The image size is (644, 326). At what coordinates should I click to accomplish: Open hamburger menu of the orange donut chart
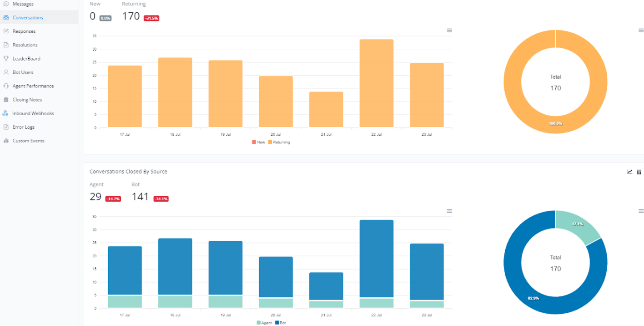(x=641, y=31)
